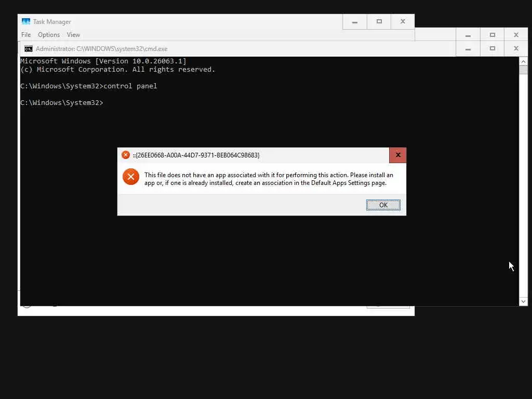
Task: Maximize the cmd.exe window
Action: [x=493, y=49]
